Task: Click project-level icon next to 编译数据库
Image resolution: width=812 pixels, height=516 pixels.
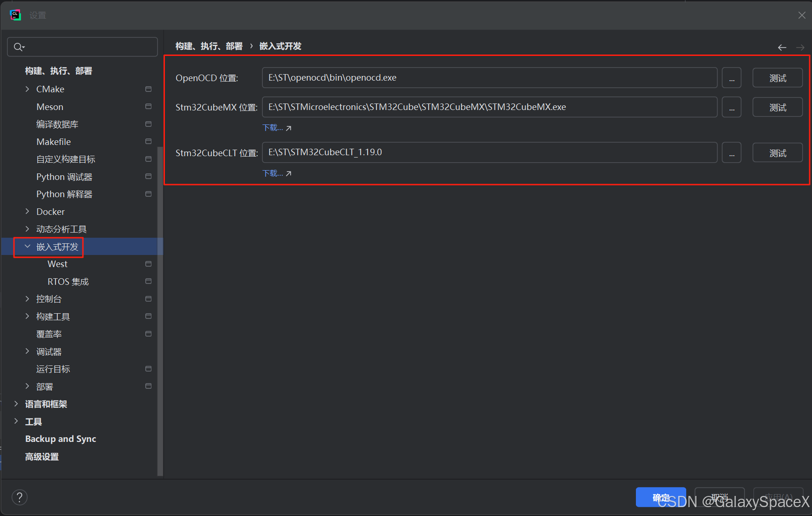Action: tap(148, 124)
